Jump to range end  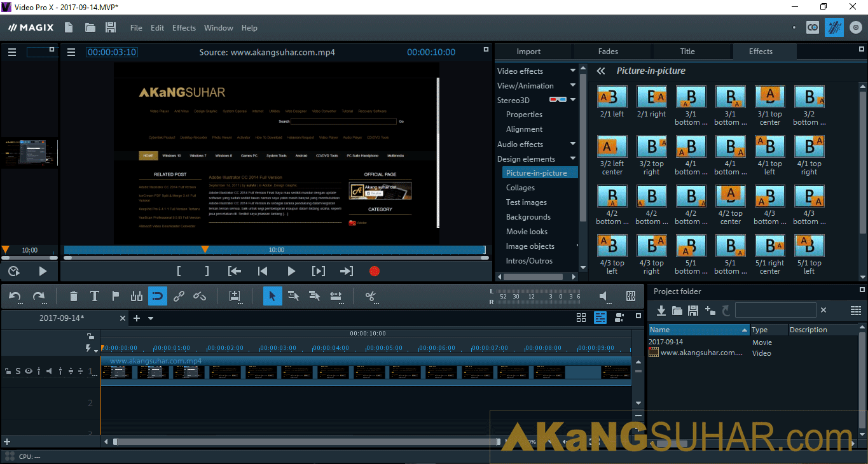(347, 271)
